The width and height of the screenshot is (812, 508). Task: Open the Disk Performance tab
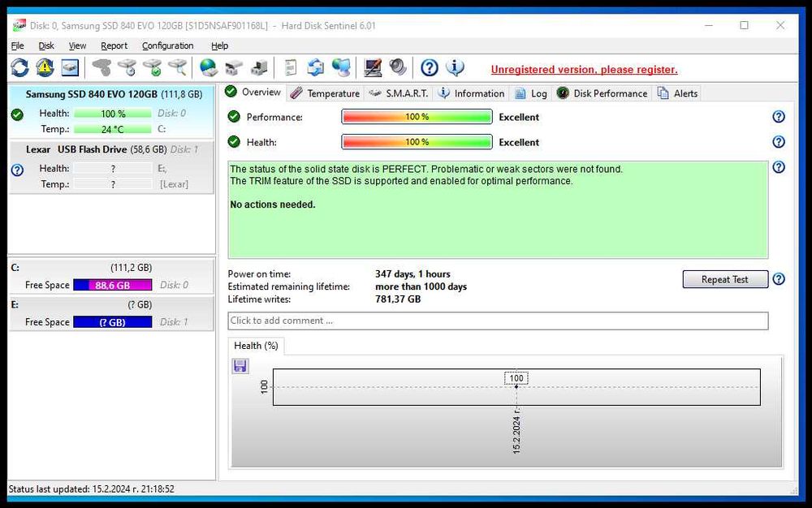click(x=603, y=93)
